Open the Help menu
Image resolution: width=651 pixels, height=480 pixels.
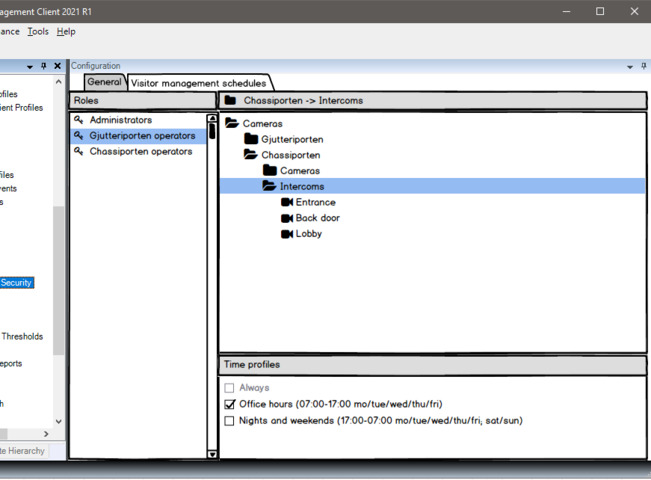[66, 32]
